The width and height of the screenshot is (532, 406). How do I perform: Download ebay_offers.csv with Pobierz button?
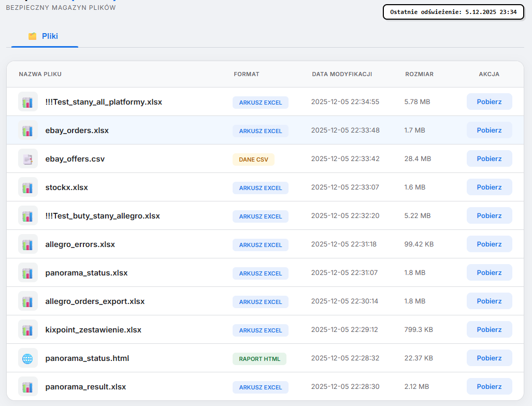click(489, 159)
